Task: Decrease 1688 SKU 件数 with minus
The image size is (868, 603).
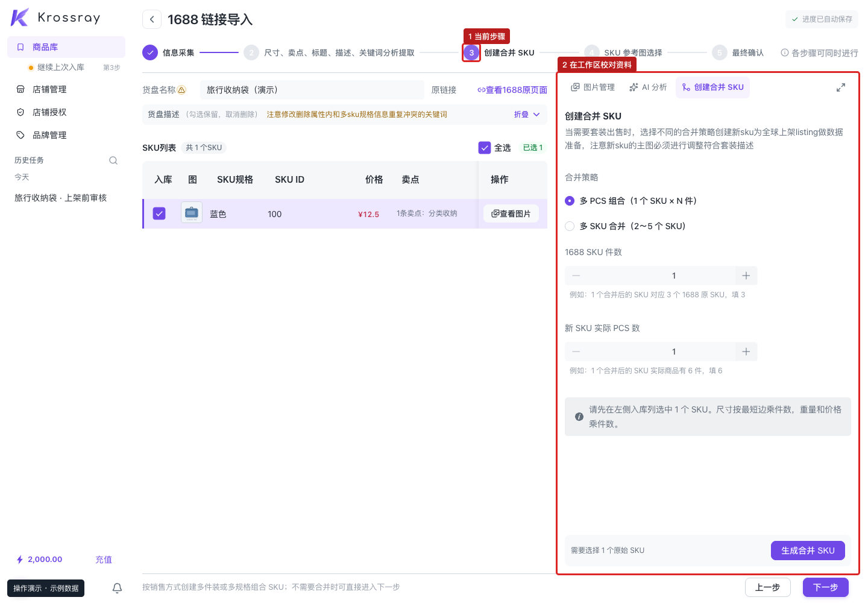Action: (x=576, y=276)
